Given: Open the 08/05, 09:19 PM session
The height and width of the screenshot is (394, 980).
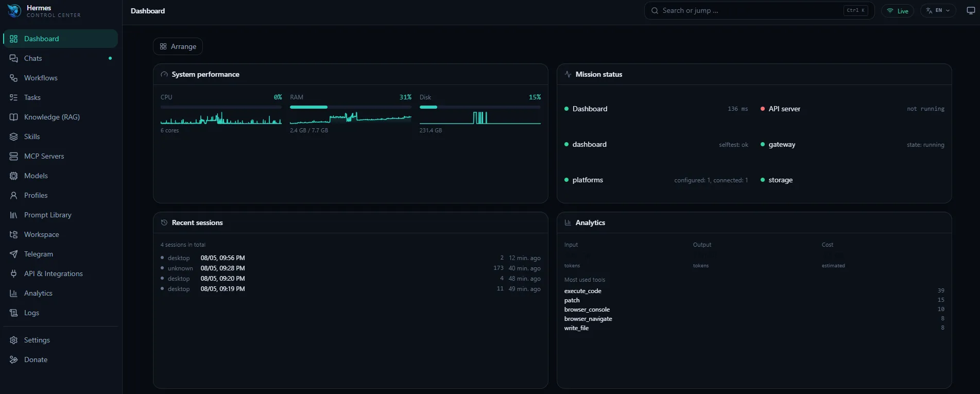Looking at the screenshot, I should [x=351, y=289].
